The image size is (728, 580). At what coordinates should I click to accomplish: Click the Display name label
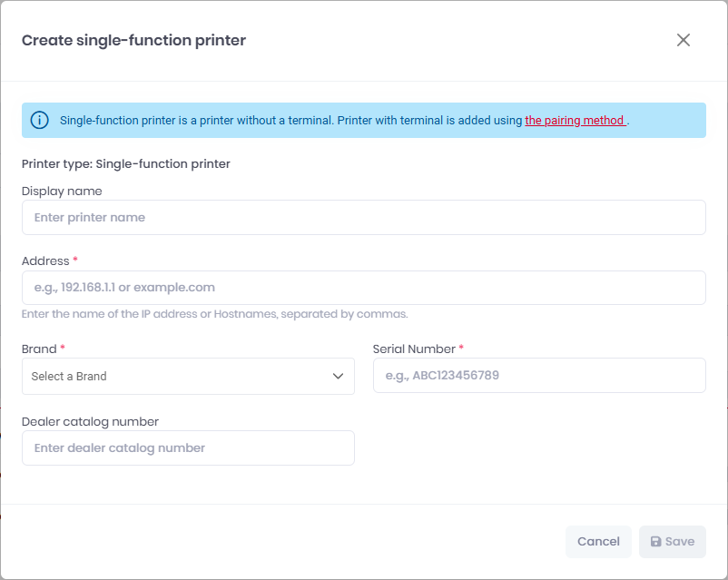pyautogui.click(x=62, y=192)
